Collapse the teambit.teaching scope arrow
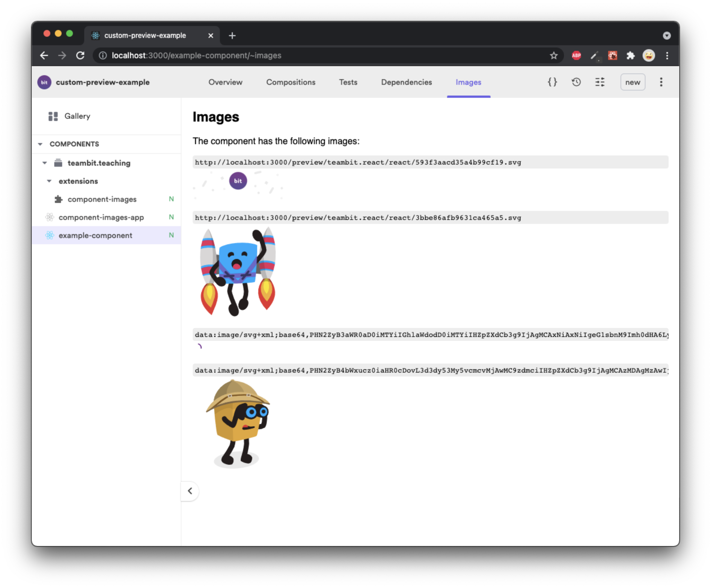 coord(45,163)
